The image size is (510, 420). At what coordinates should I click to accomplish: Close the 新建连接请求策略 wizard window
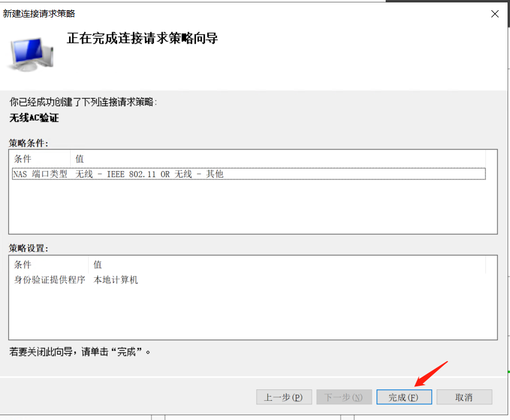(x=495, y=14)
